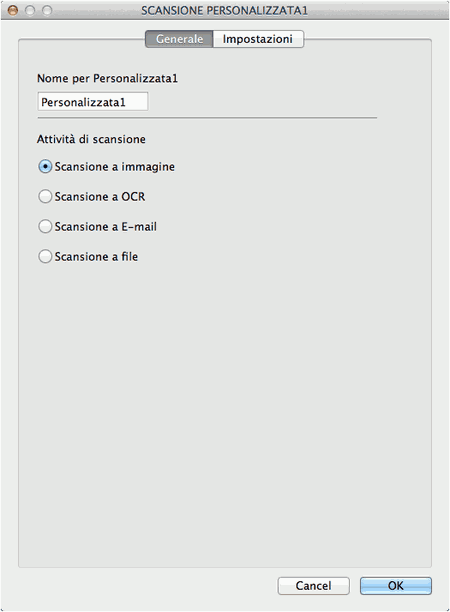Viewport: 450px width, 612px height.
Task: Select the Scansione a immagine radio button
Action: (x=45, y=167)
